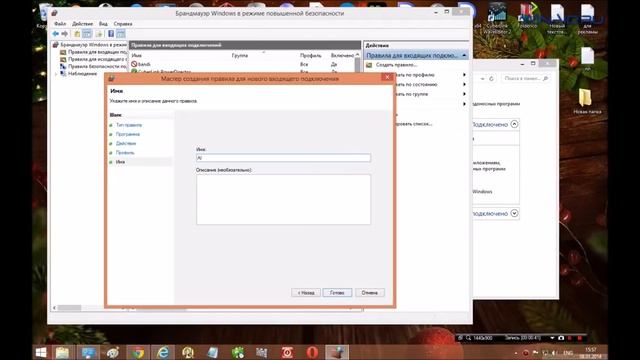Viewport: 640px width, 360px height.
Task: Expand the lower не подключено section chevron
Action: pyautogui.click(x=514, y=213)
